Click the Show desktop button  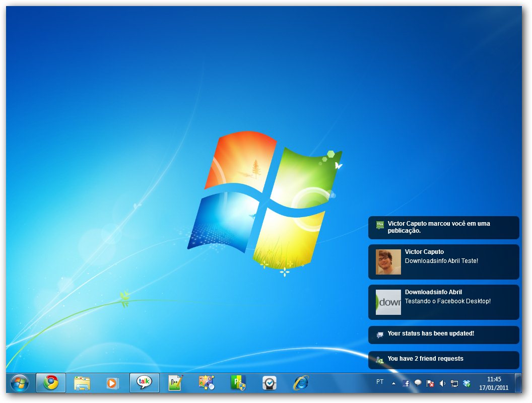click(518, 383)
